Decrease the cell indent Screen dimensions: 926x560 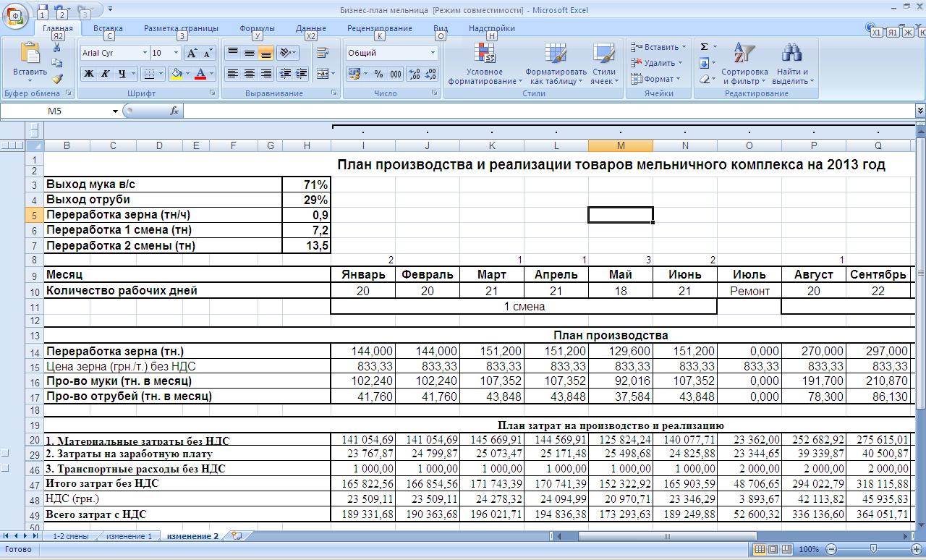(285, 74)
